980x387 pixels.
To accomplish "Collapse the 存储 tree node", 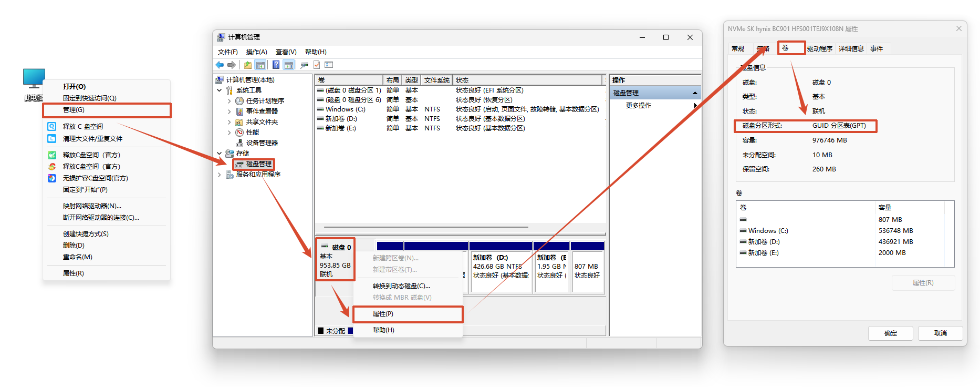I will pyautogui.click(x=220, y=154).
